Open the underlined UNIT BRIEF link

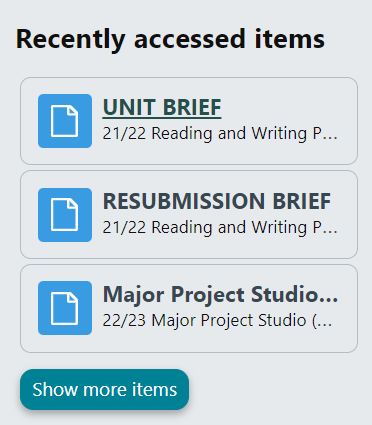(162, 107)
